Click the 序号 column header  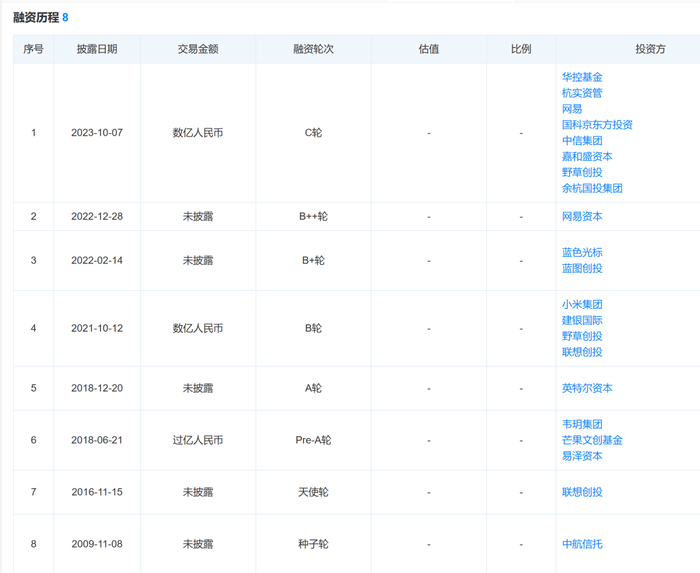pyautogui.click(x=33, y=49)
